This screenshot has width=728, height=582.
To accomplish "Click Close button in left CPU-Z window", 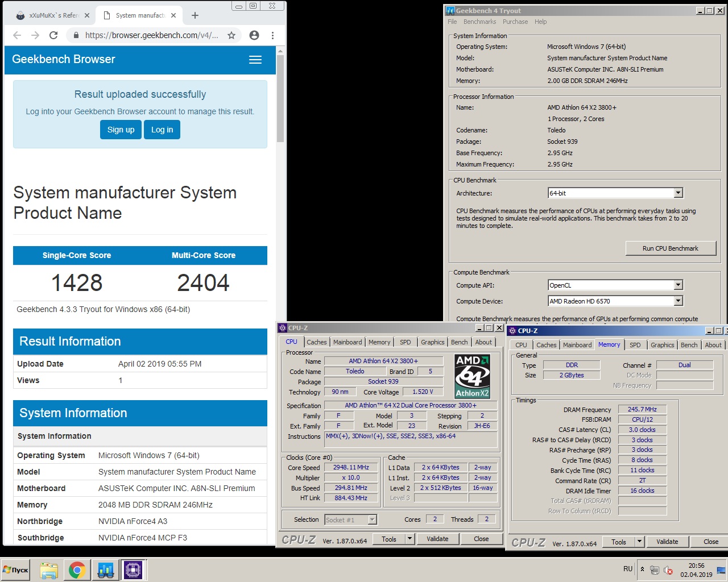I will [481, 539].
